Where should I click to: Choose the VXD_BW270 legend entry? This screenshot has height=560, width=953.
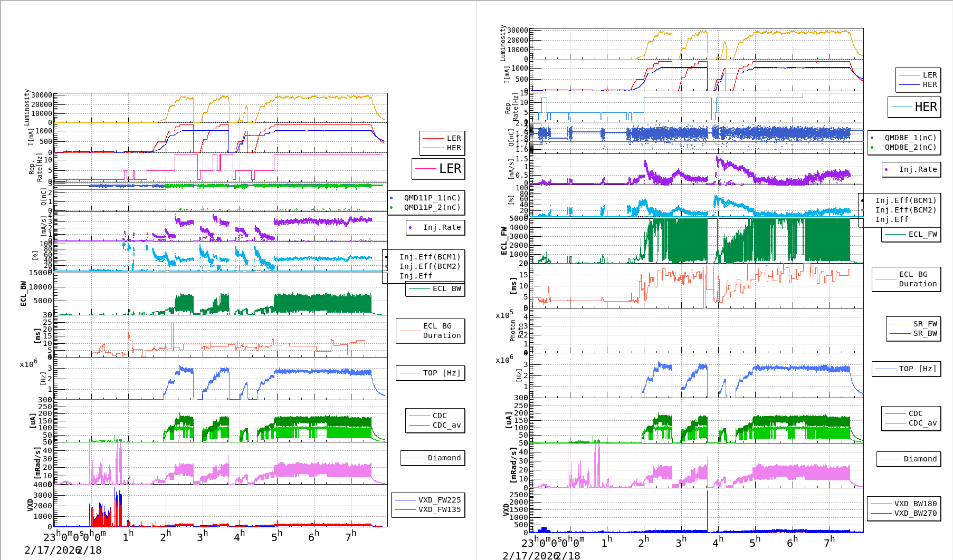904,513
